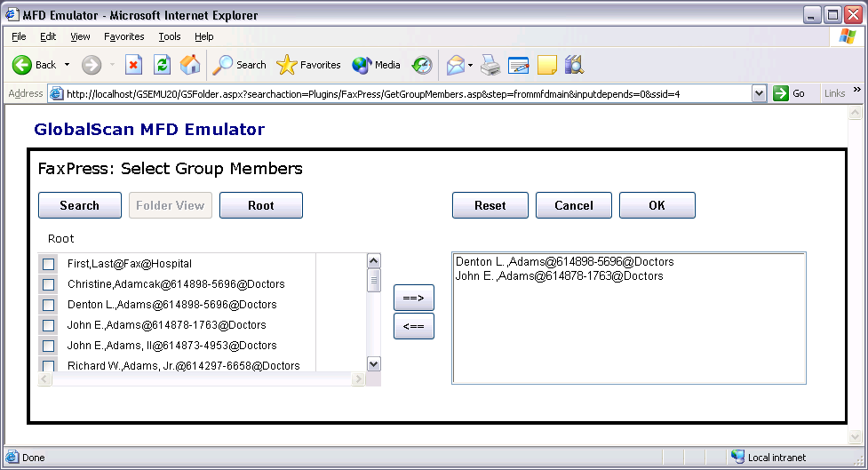868x470 pixels.
Task: Click the Forward navigation arrow icon
Action: (92, 65)
